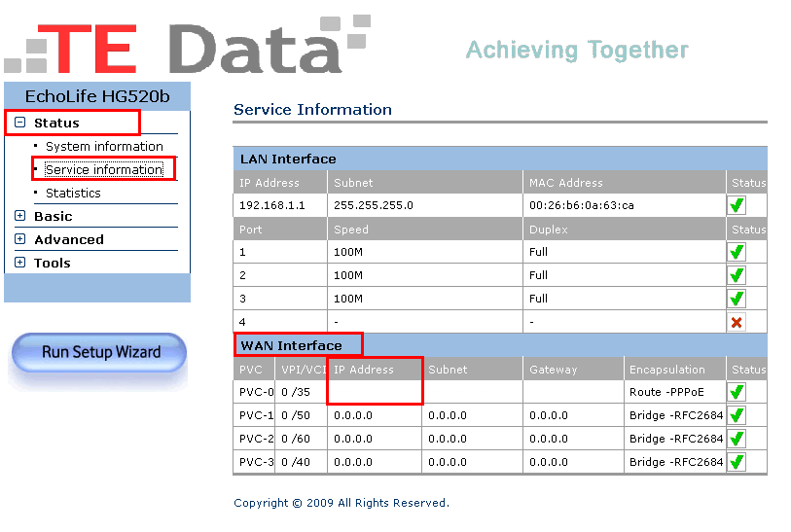Click Bridge -RFC2684 encapsulation for PVC-3
This screenshot has width=791, height=532.
(676, 462)
